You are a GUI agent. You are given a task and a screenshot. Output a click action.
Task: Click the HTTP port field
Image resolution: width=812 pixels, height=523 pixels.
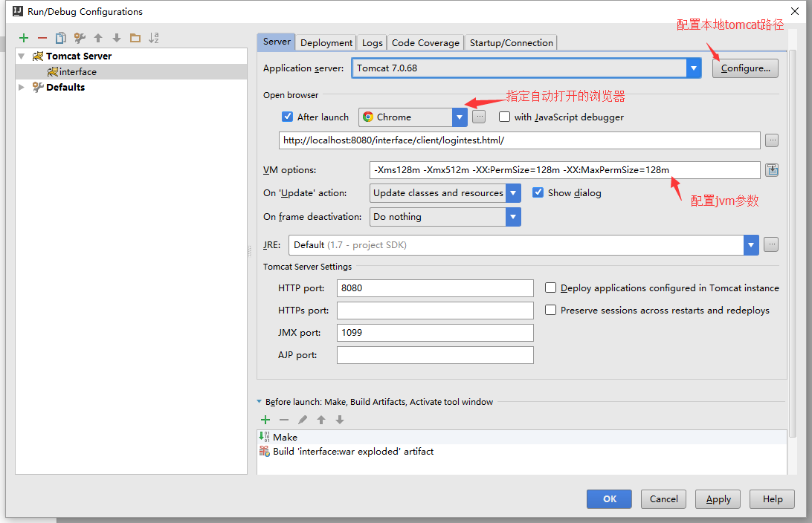coord(435,288)
